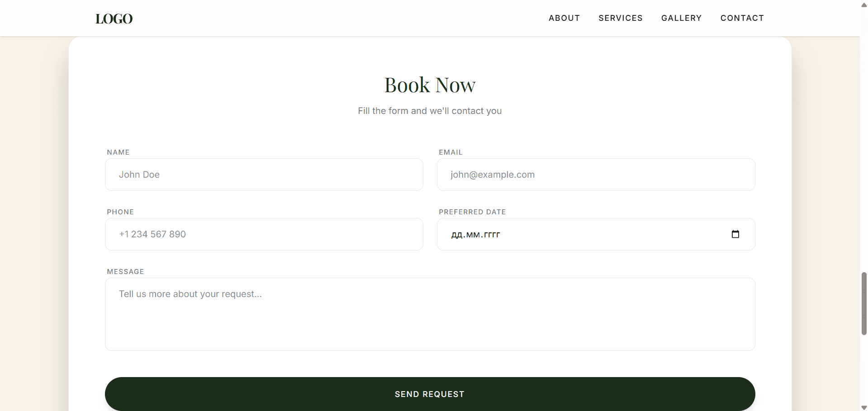Open the calendar picker in Preferred Date
868x411 pixels.
735,234
